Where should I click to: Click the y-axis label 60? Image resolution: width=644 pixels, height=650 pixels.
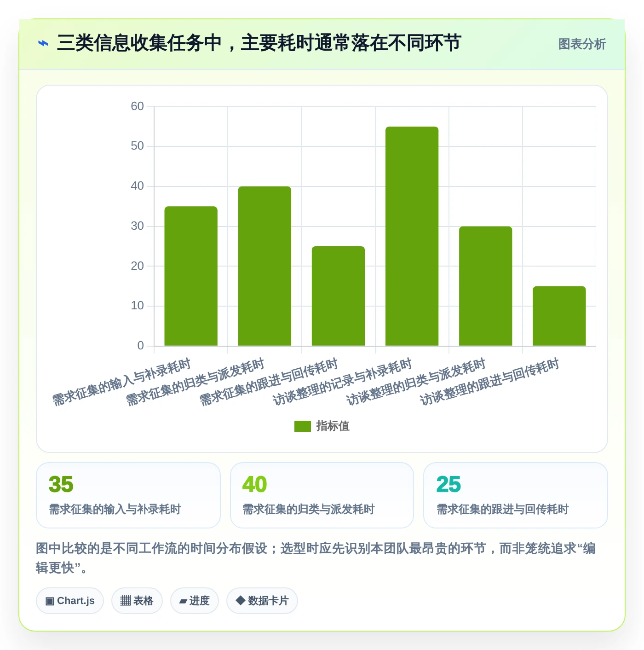tap(137, 106)
